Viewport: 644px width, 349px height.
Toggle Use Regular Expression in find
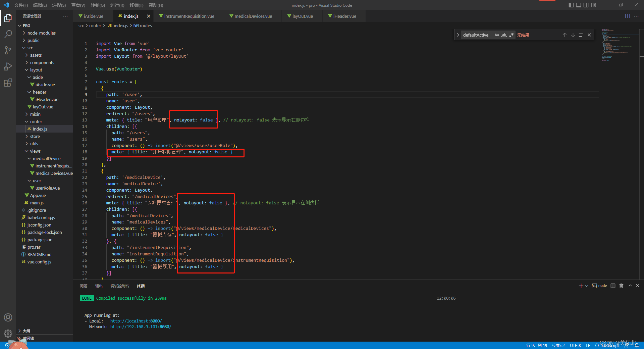512,35
